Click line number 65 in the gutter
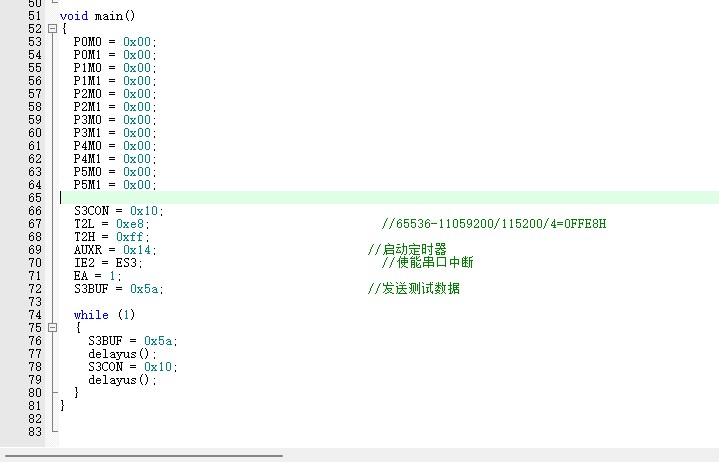The width and height of the screenshot is (719, 462). click(35, 198)
